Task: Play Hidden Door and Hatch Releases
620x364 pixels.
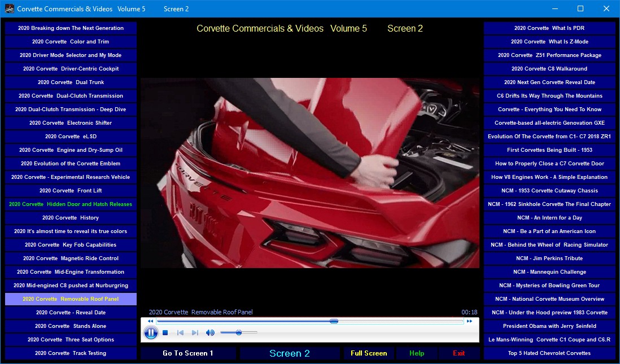Action: click(71, 204)
